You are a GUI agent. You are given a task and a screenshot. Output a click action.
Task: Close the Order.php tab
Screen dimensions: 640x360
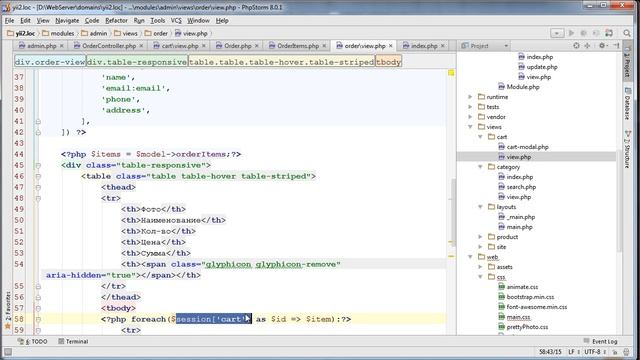257,46
